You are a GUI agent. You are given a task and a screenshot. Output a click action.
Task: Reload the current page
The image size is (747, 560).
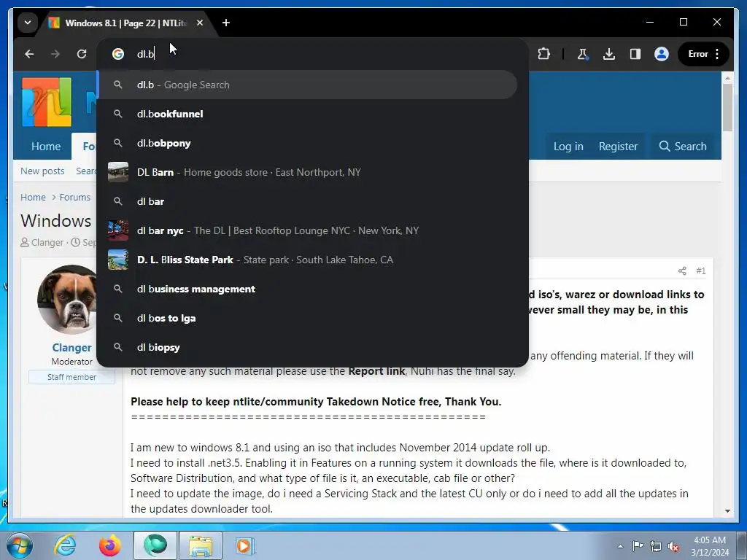click(82, 54)
